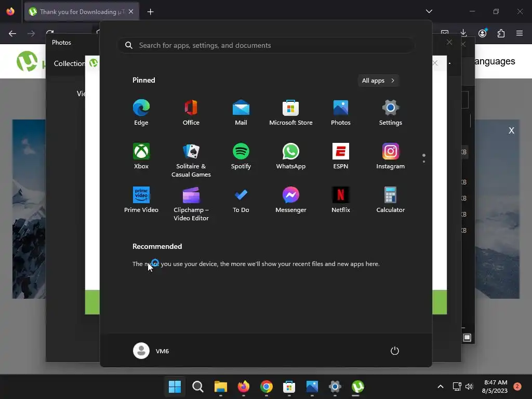532x399 pixels.
Task: Open File Explorer from the taskbar
Action: click(220, 387)
